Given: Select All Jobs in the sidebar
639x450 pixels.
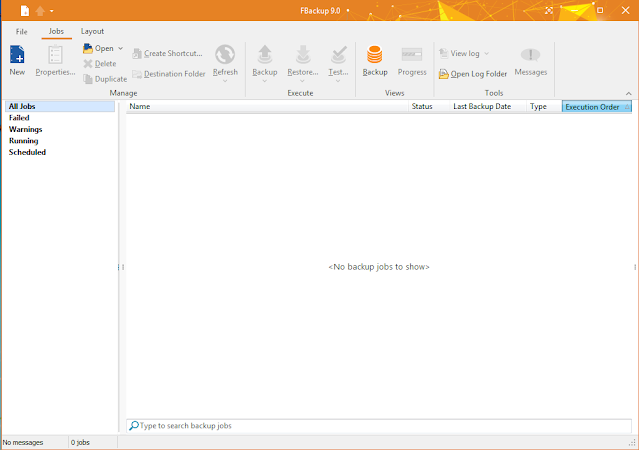Looking at the screenshot, I should pyautogui.click(x=60, y=106).
